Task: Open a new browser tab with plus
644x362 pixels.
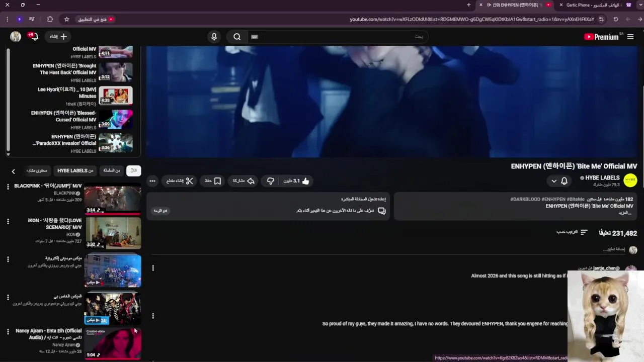Action: pos(468,5)
